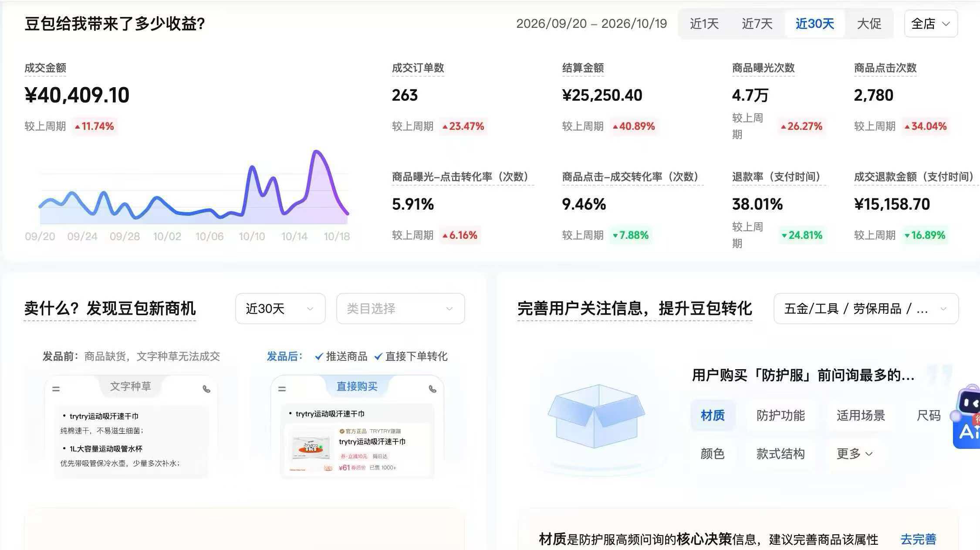This screenshot has height=550, width=980.
Task: Click the 直接下单转化 checkmark
Action: click(378, 356)
